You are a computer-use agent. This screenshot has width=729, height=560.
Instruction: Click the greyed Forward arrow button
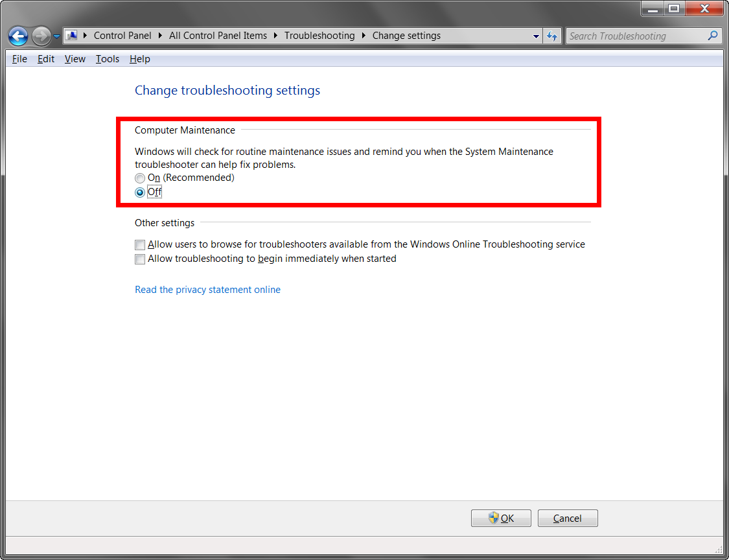(x=41, y=36)
